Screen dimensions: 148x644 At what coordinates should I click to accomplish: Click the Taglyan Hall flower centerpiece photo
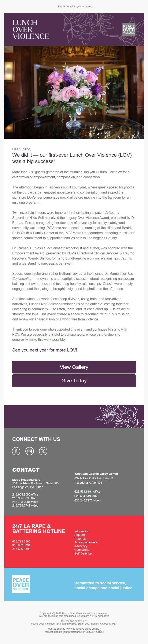coord(74,92)
